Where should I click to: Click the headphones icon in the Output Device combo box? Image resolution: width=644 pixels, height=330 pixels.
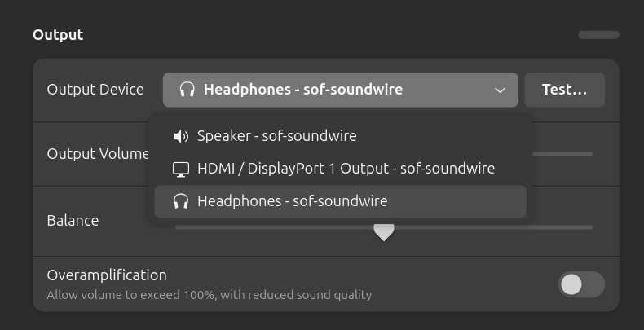point(187,90)
